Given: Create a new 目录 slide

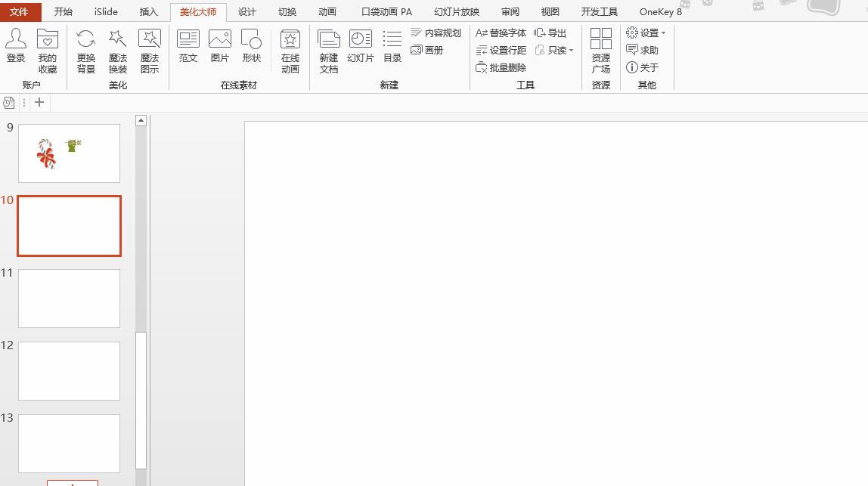Looking at the screenshot, I should (x=392, y=50).
